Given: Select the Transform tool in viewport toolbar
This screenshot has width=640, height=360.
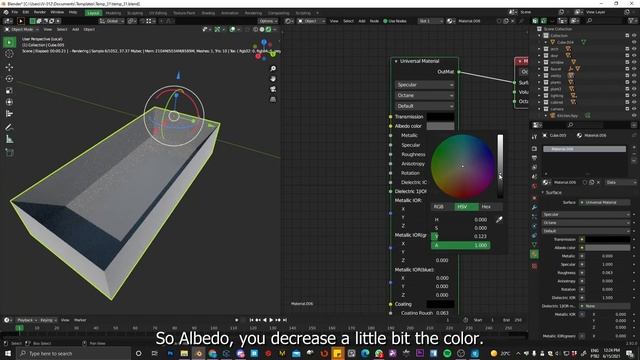Looking at the screenshot, I should [9, 102].
